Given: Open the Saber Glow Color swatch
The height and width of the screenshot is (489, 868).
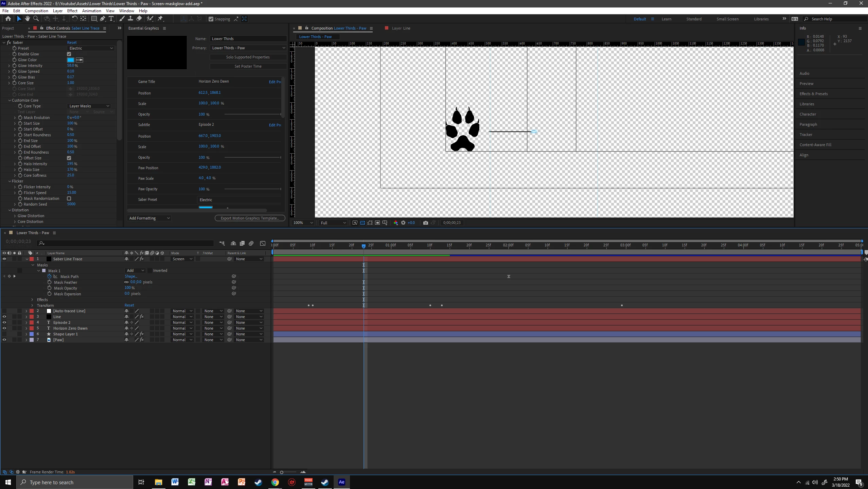Looking at the screenshot, I should [71, 60].
